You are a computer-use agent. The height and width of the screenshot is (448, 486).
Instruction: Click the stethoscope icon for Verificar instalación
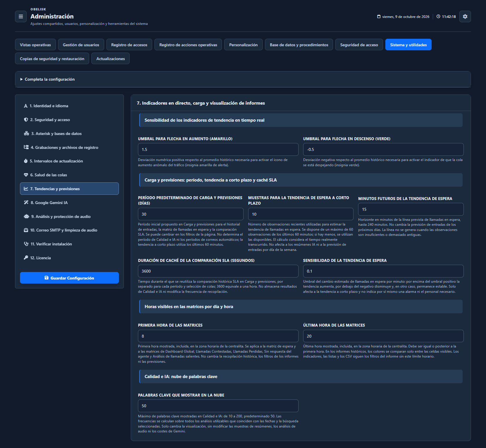[x=26, y=244]
